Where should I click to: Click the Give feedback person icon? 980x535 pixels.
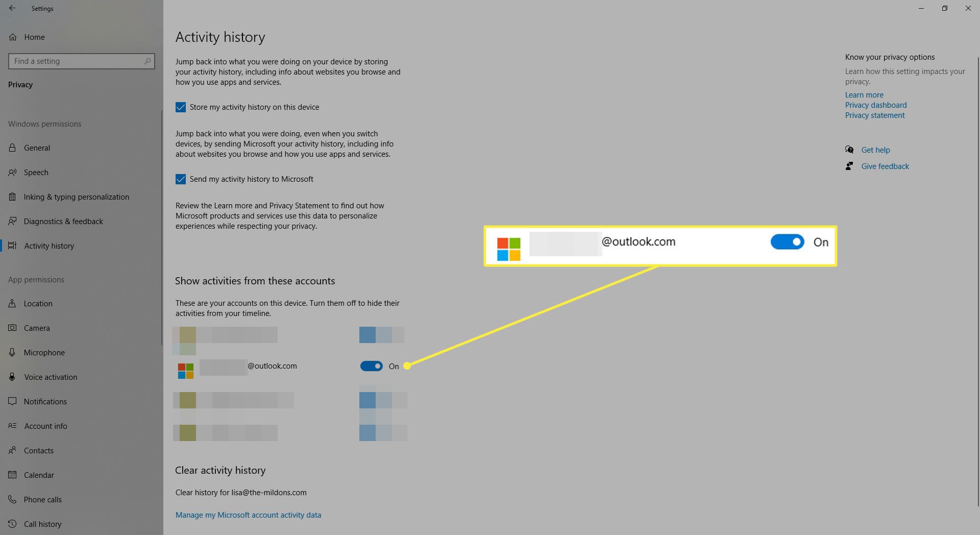[x=849, y=166]
